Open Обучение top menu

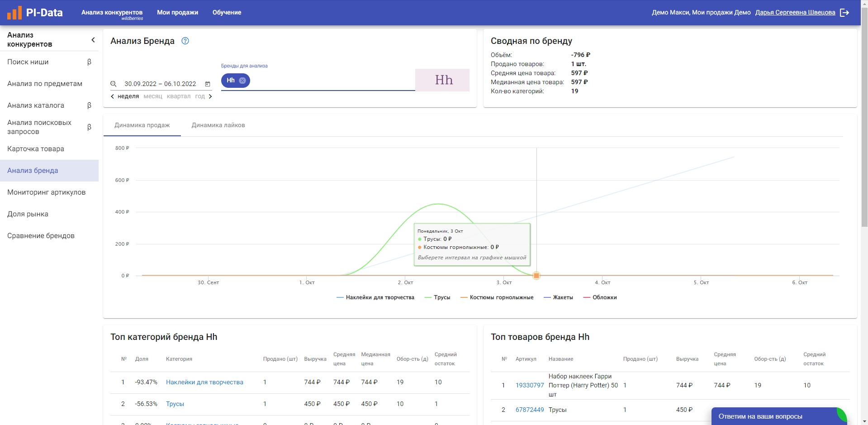(227, 13)
